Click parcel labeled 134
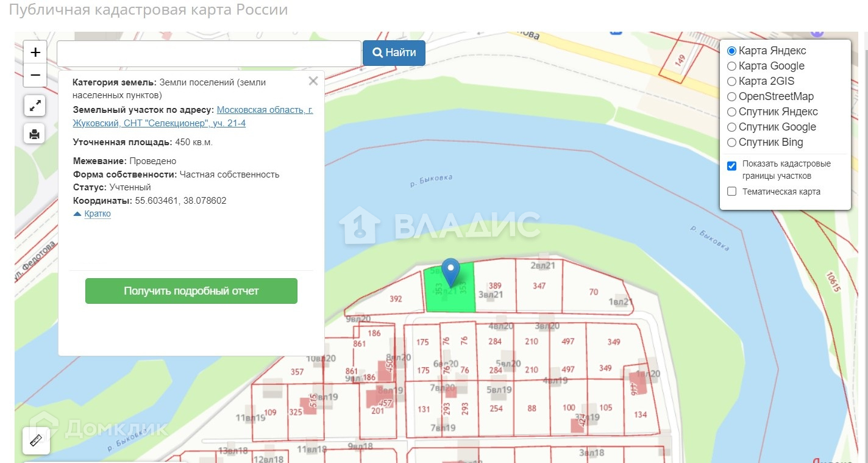This screenshot has width=868, height=463. tap(641, 415)
